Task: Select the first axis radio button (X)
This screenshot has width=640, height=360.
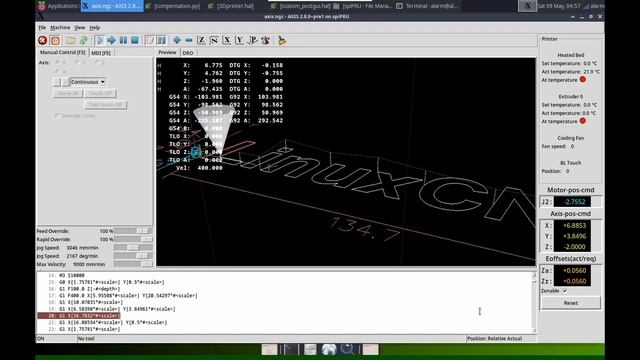Action: [58, 62]
